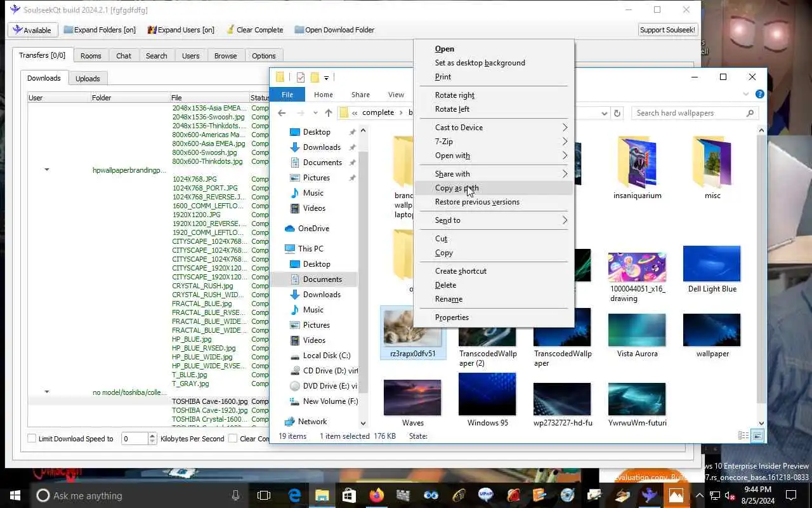Click the Expand Users [on] toolbar button
Screen dimensions: 812x508
coord(181,30)
